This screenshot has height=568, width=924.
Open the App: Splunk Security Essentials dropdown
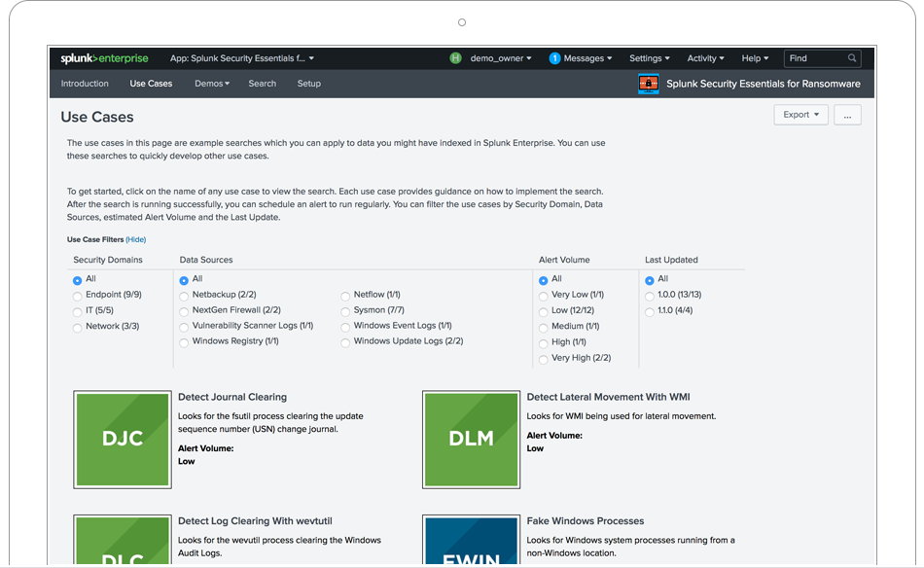[x=241, y=58]
